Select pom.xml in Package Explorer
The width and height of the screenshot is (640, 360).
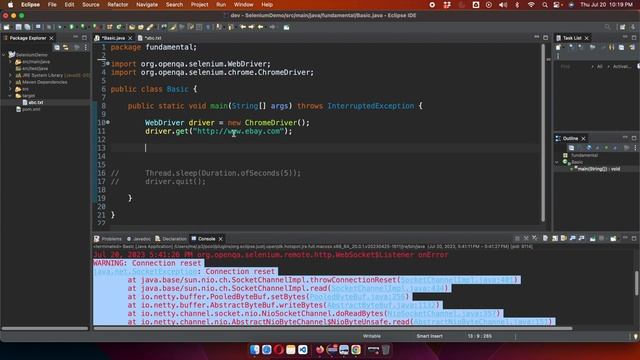click(31, 109)
